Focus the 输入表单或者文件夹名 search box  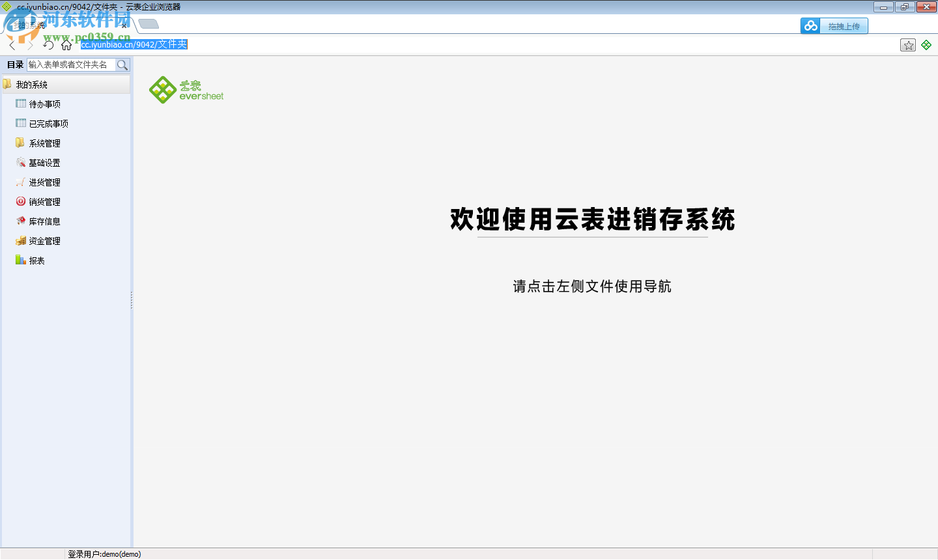pyautogui.click(x=71, y=64)
